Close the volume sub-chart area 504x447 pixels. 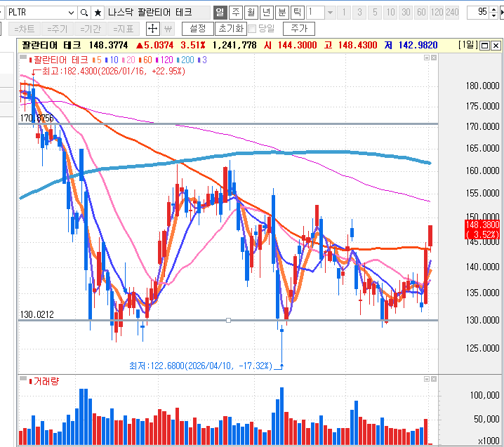[434, 379]
